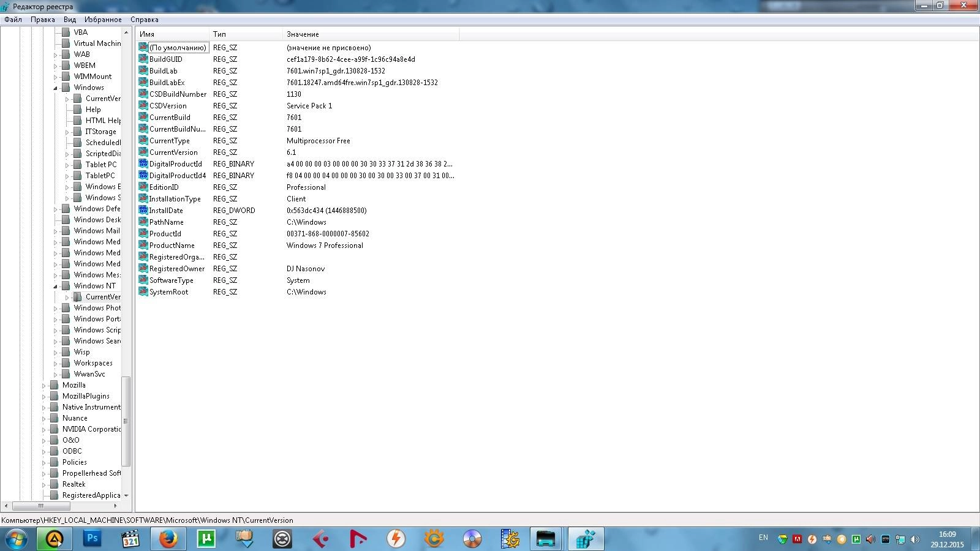The image size is (980, 551).
Task: Expand the Wisp key
Action: pyautogui.click(x=55, y=353)
